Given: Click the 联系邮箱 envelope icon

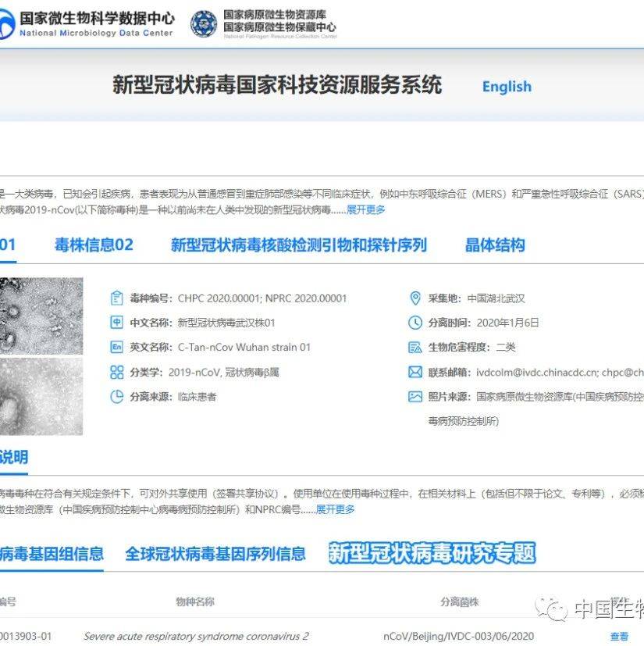Looking at the screenshot, I should pos(415,372).
